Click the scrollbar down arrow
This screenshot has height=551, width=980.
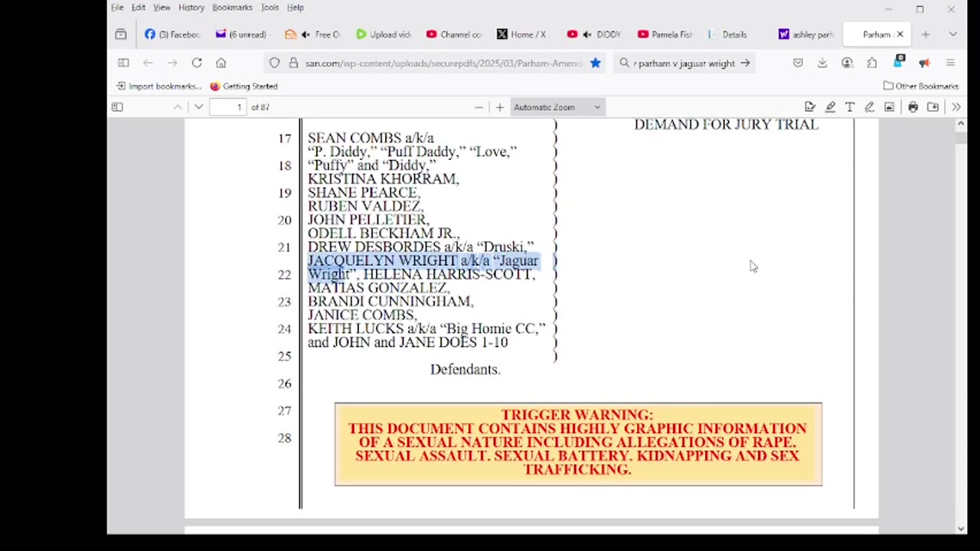(962, 528)
